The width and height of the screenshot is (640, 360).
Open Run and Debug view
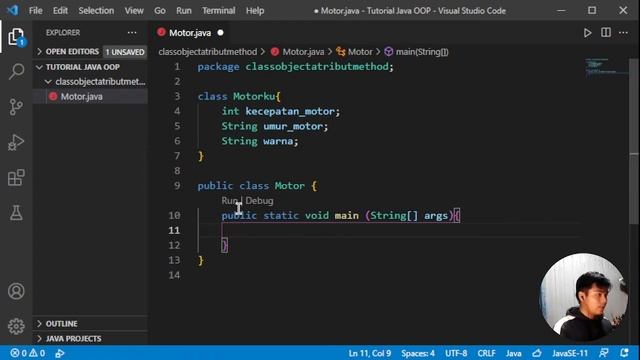16,142
